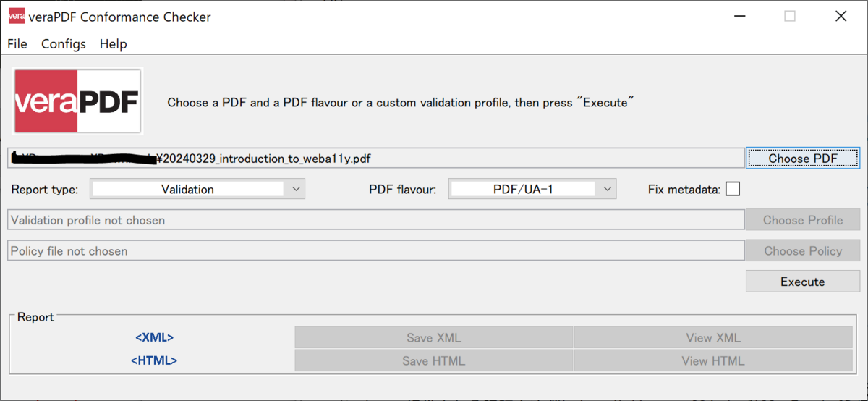Screen dimensions: 868x401
Task: Open the File menu
Action: click(17, 44)
